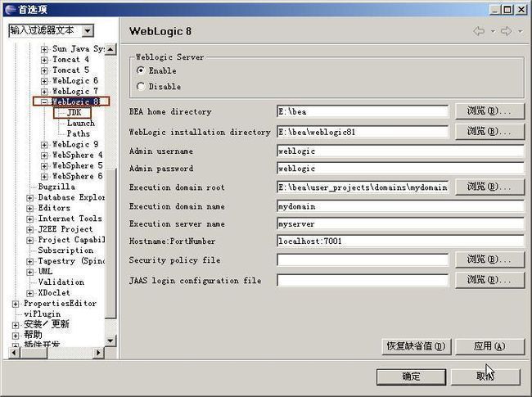Click tree horizontal scrollbar left arrow
Image resolution: width=532 pixels, height=397 pixels.
tap(14, 353)
